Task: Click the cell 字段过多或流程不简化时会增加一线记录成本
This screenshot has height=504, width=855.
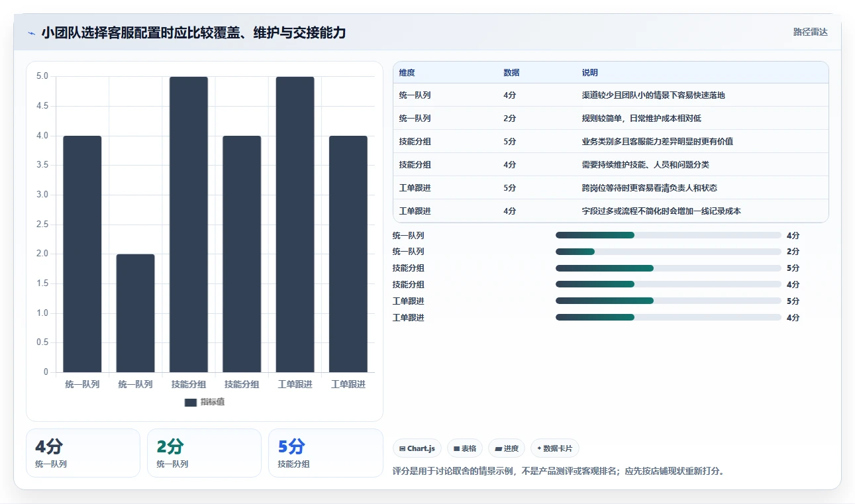Action: tap(661, 211)
